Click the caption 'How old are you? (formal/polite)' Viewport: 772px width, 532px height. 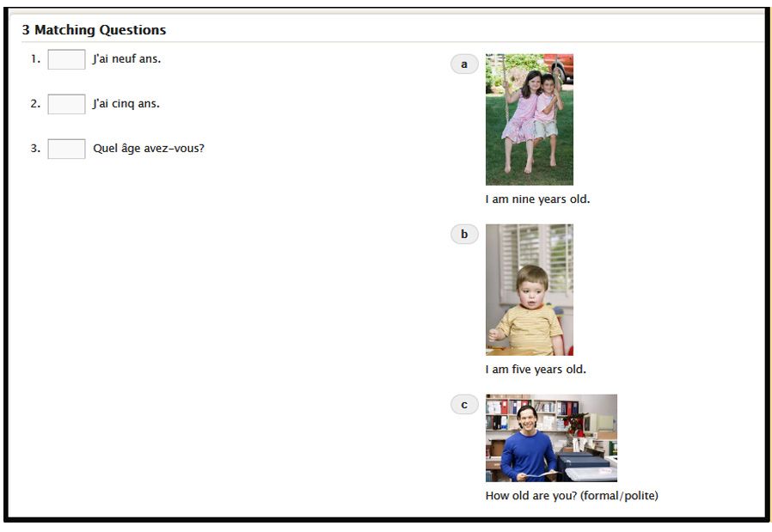click(572, 496)
